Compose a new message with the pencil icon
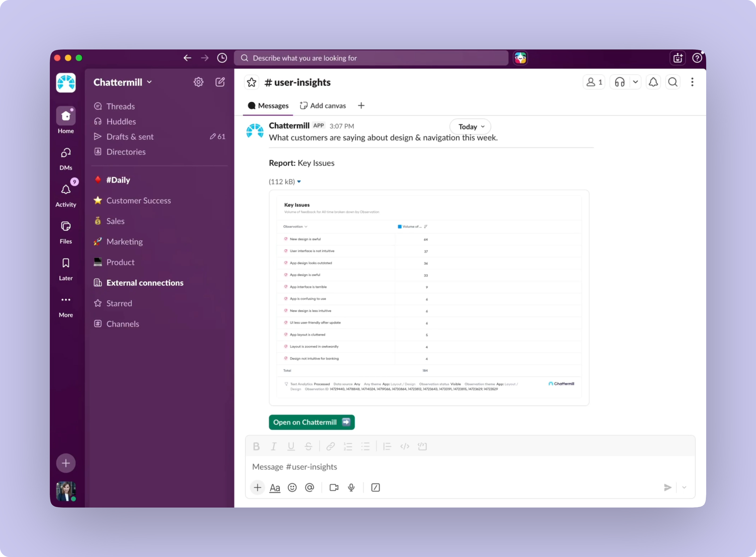The image size is (756, 557). coord(220,82)
